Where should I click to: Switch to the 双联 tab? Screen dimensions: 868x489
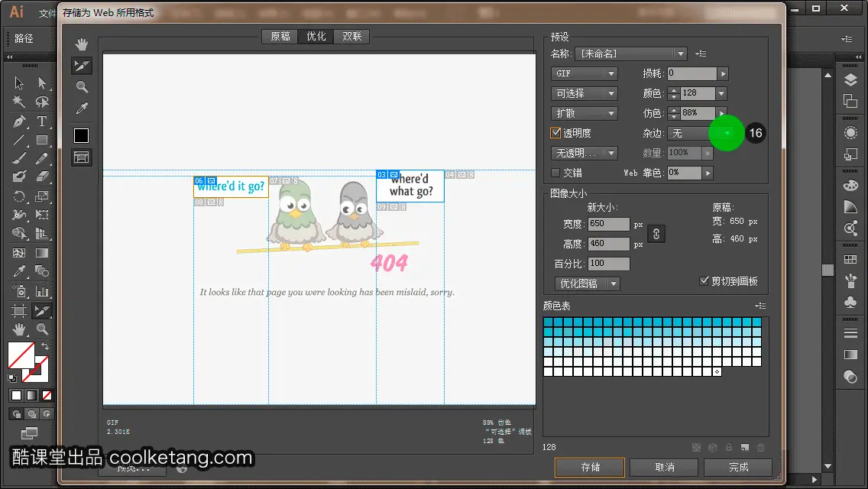click(x=352, y=37)
